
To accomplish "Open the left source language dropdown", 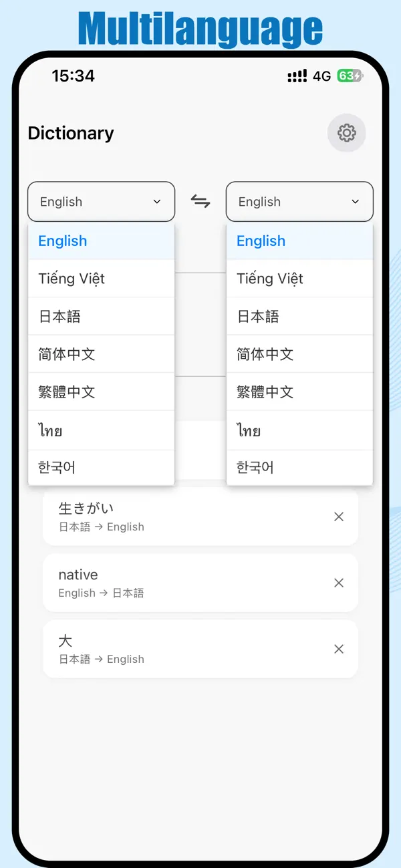I will point(101,201).
